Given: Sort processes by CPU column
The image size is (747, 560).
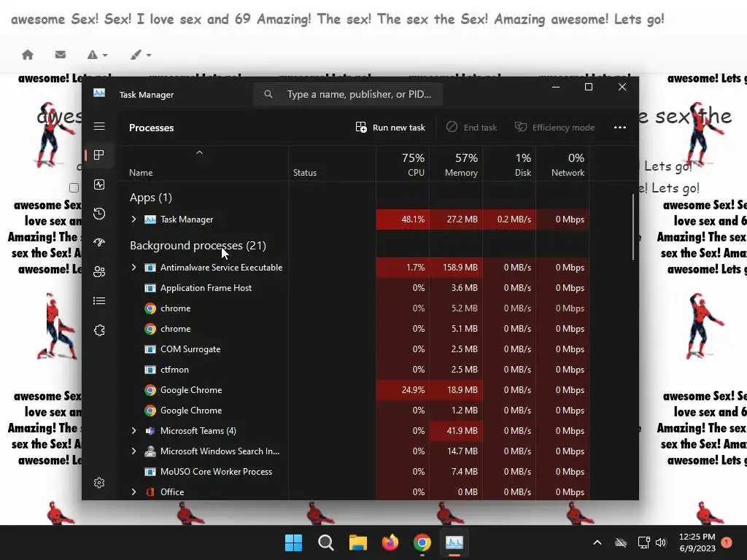Looking at the screenshot, I should tap(403, 164).
